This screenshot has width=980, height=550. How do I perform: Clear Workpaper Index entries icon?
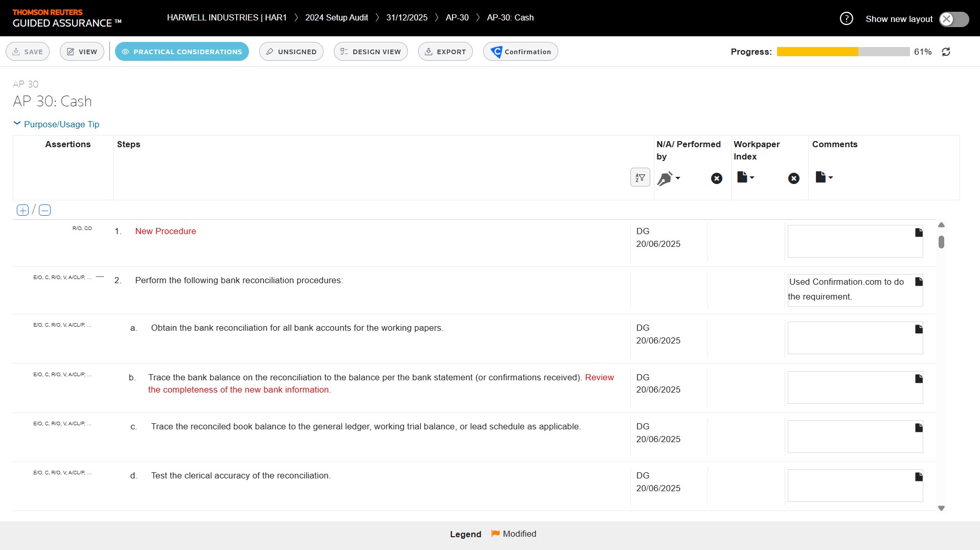click(793, 178)
